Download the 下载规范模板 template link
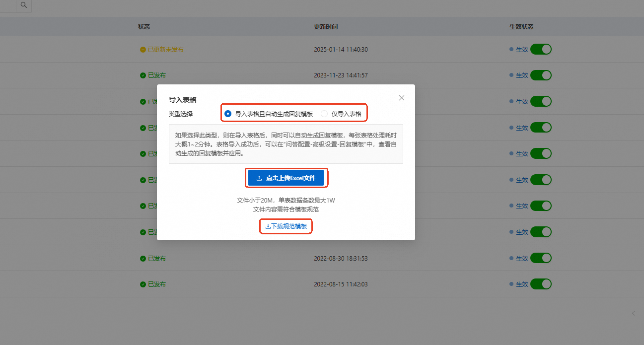This screenshot has width=644, height=345. click(x=286, y=226)
